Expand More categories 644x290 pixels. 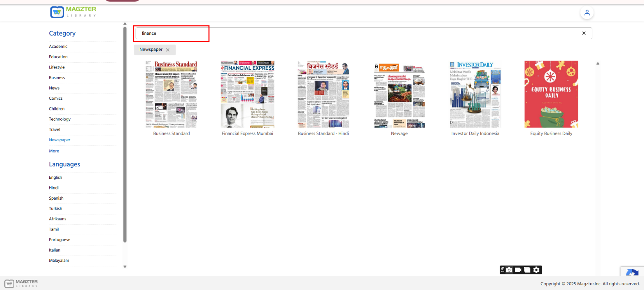54,151
